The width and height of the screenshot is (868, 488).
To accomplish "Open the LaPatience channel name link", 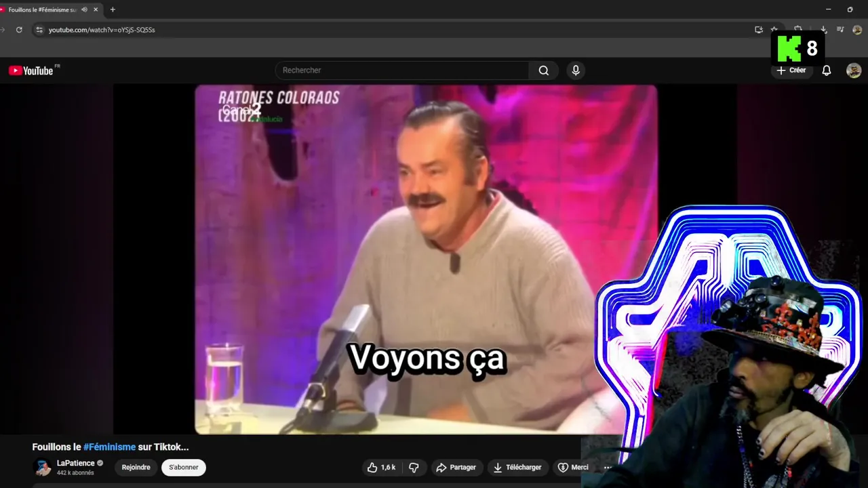I will tap(76, 463).
